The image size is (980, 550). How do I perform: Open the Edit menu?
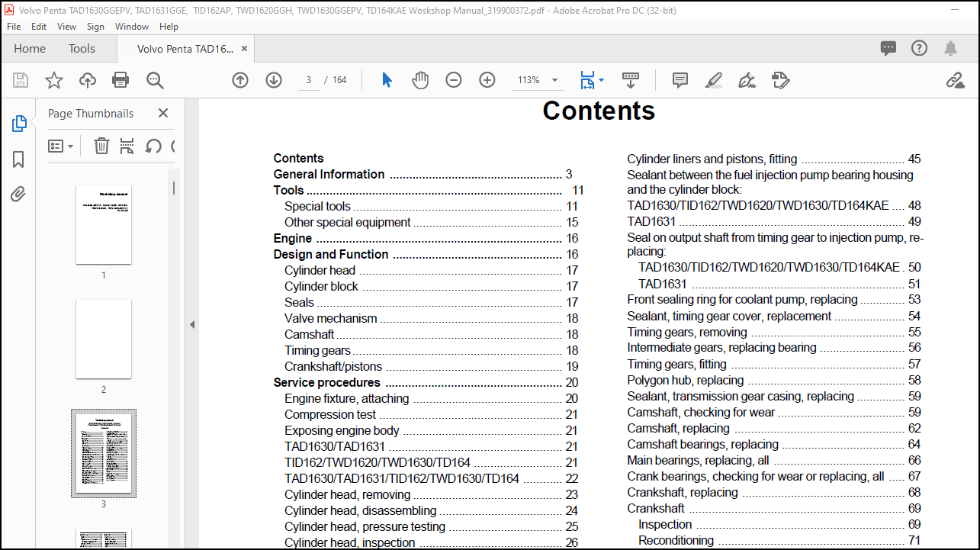coord(39,26)
